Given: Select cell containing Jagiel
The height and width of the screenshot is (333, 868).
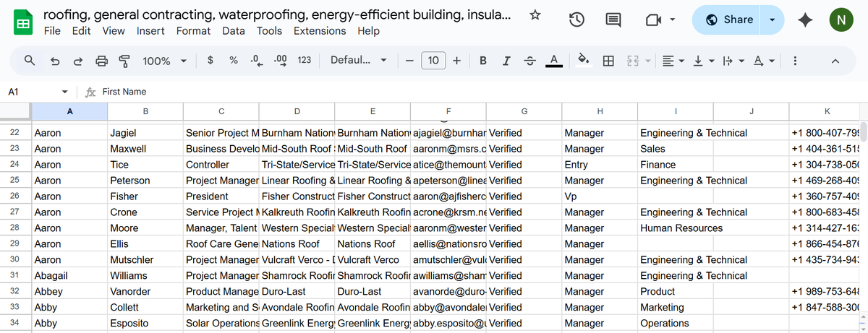Looking at the screenshot, I should (x=145, y=133).
